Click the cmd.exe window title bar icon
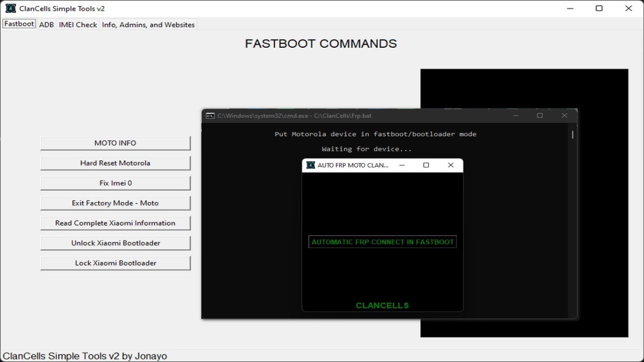This screenshot has width=644, height=362. (210, 116)
